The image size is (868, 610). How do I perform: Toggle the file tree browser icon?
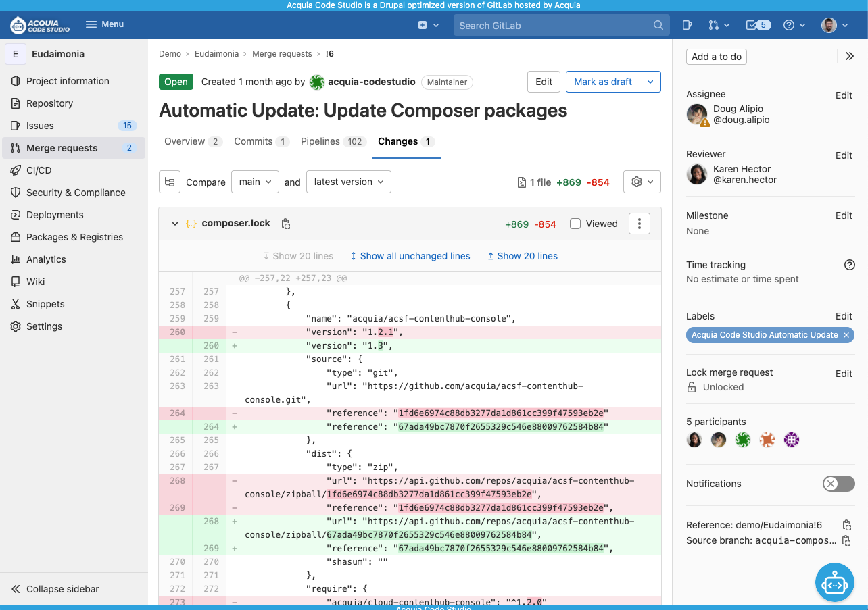coord(170,182)
